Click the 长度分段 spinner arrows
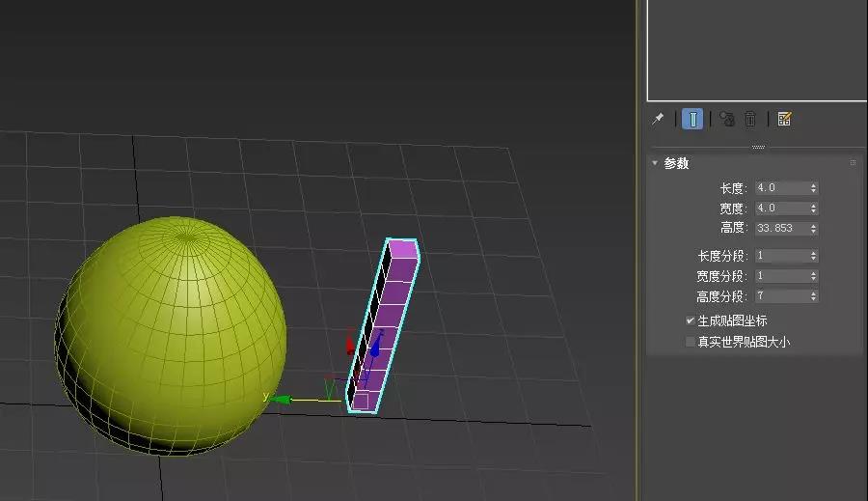 [x=813, y=256]
